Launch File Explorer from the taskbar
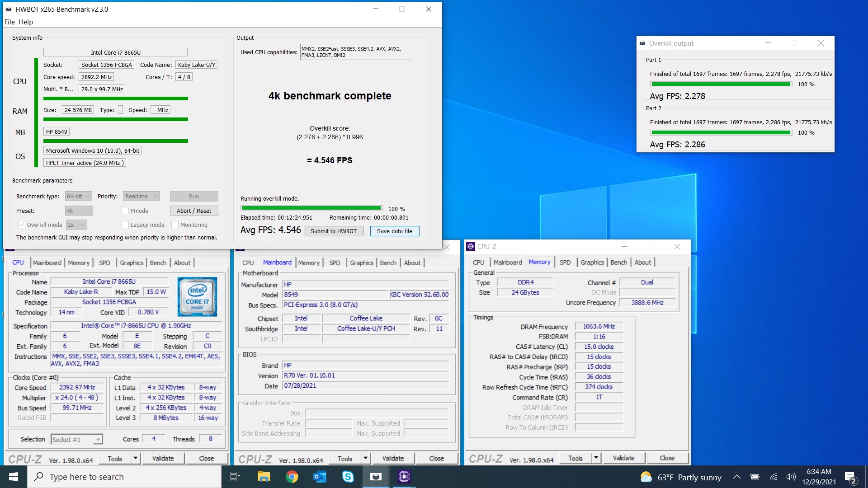868x488 pixels. [264, 477]
